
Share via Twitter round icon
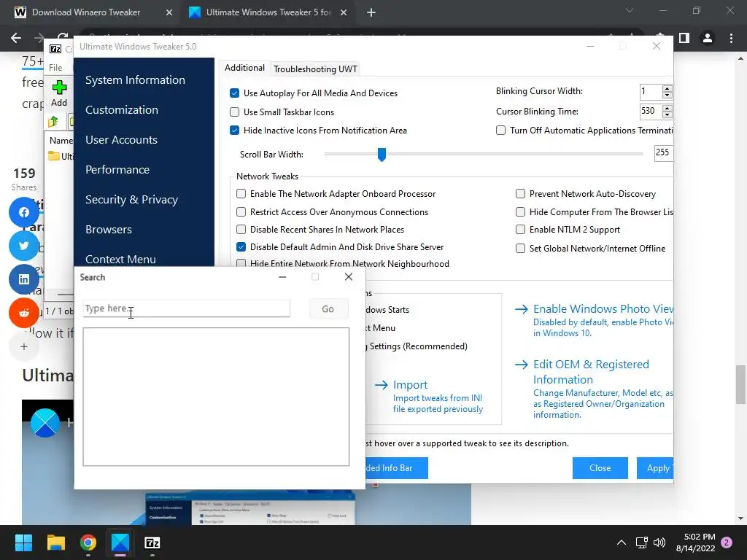(24, 246)
